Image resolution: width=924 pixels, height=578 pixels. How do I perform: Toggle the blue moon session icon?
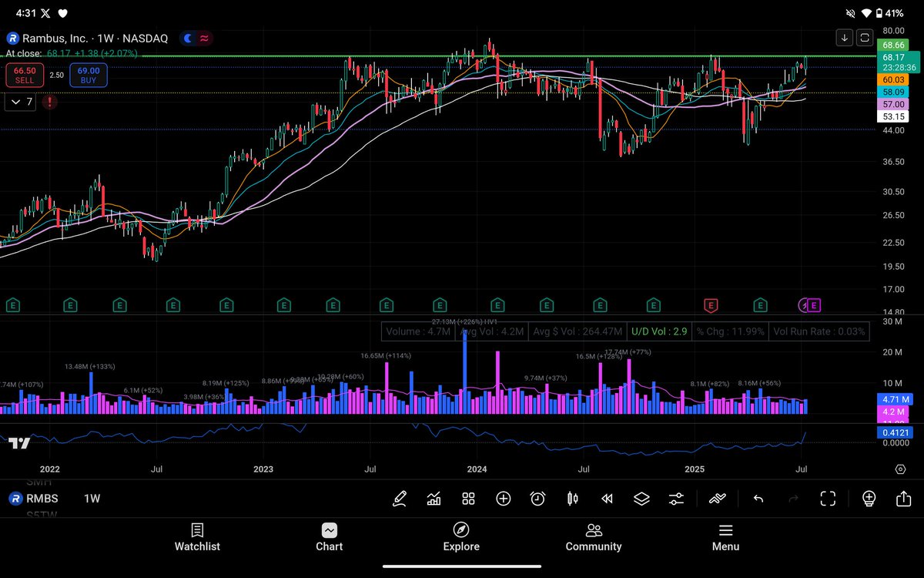coord(189,38)
